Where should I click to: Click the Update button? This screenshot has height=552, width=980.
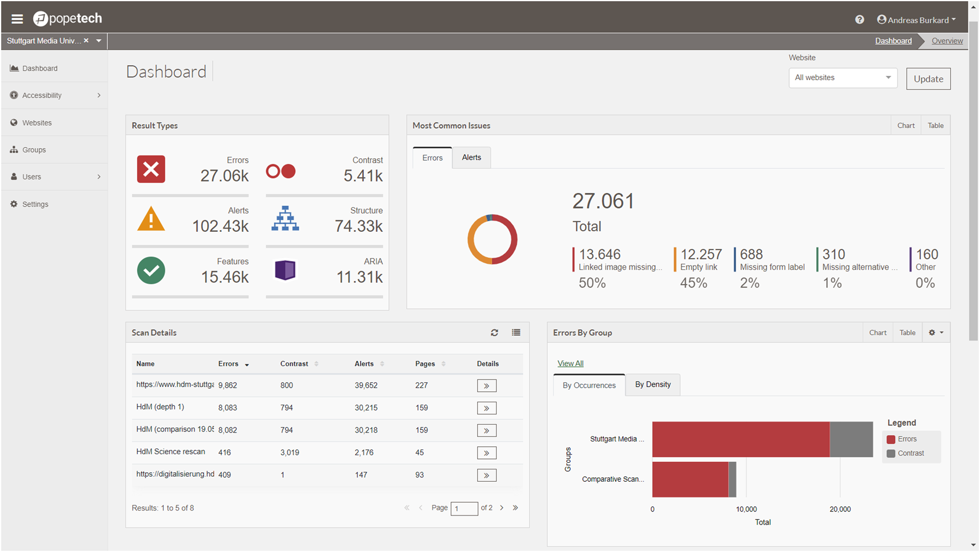[928, 79]
